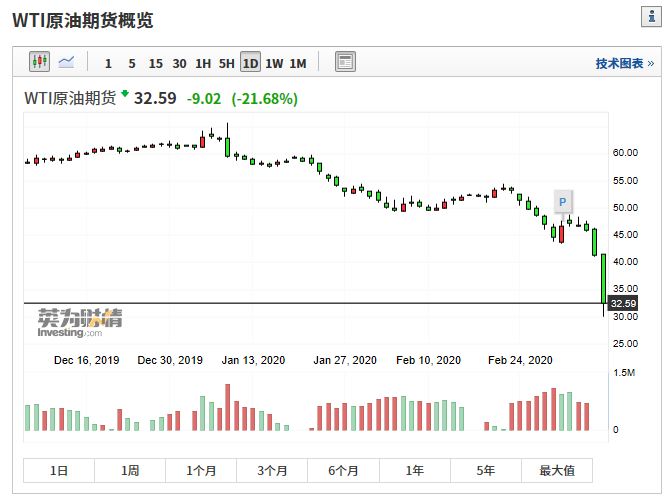Select the candlestick chart type icon
Viewport: 667px width, 497px height.
[39, 62]
